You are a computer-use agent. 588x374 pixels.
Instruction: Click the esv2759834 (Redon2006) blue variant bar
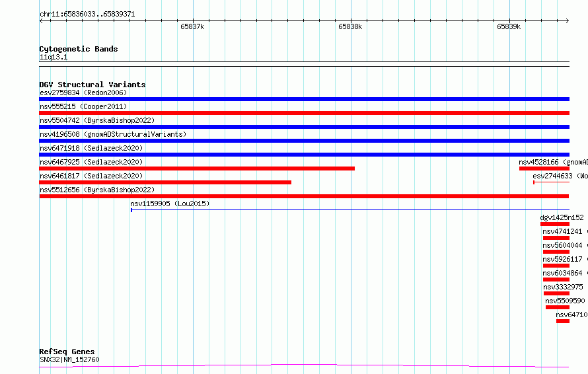[x=304, y=99]
